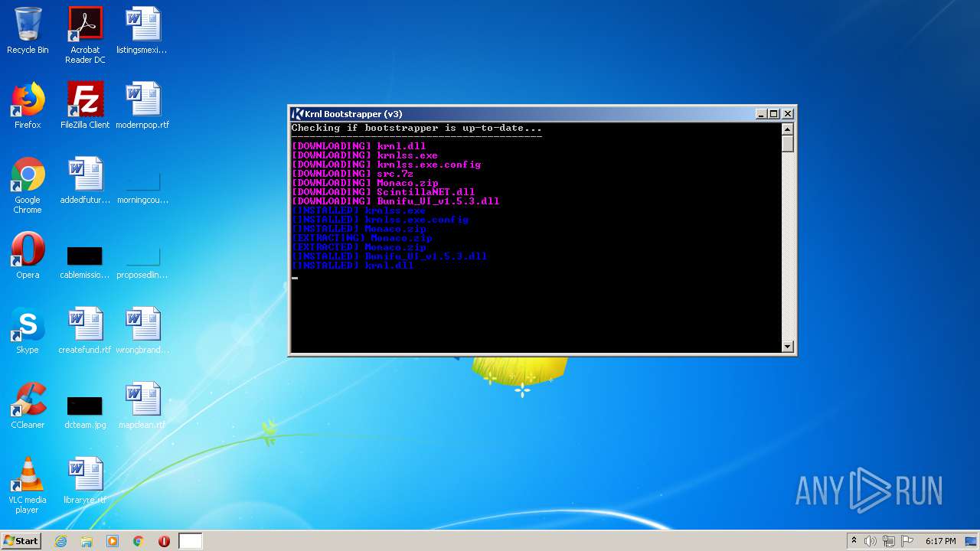Click console scrollbar down arrow
This screenshot has height=551, width=980.
[788, 347]
